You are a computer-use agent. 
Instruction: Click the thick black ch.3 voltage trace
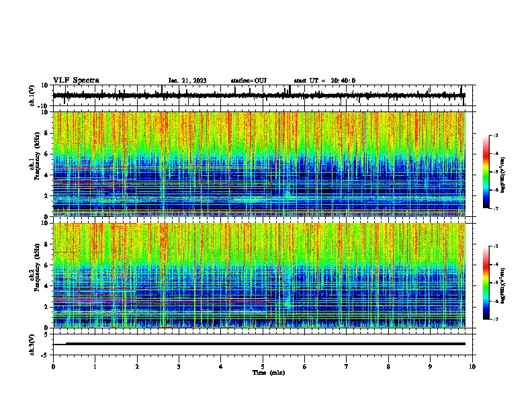(x=265, y=344)
